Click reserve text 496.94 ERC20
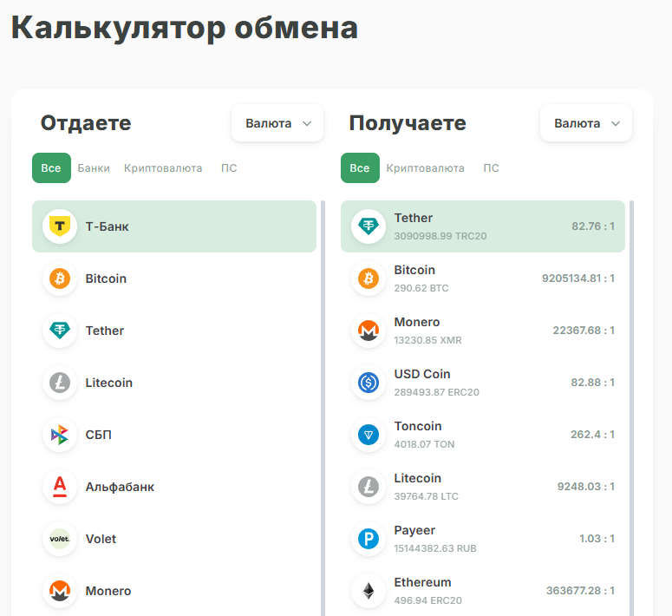The image size is (672, 616). pyautogui.click(x=427, y=600)
